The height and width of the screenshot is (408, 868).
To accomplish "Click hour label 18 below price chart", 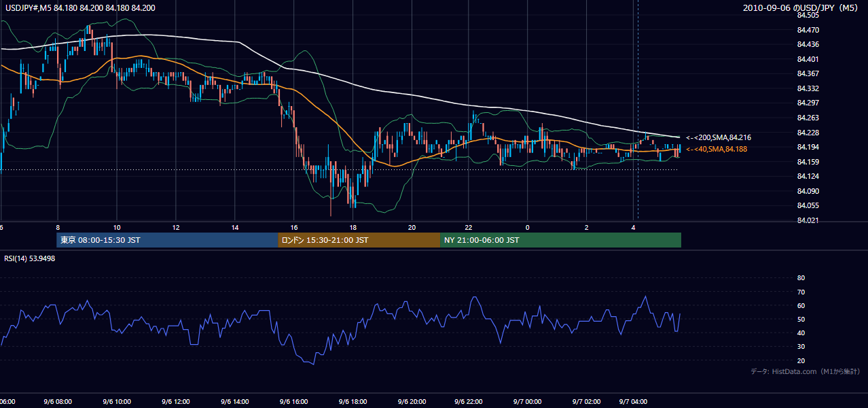I will pyautogui.click(x=353, y=227).
